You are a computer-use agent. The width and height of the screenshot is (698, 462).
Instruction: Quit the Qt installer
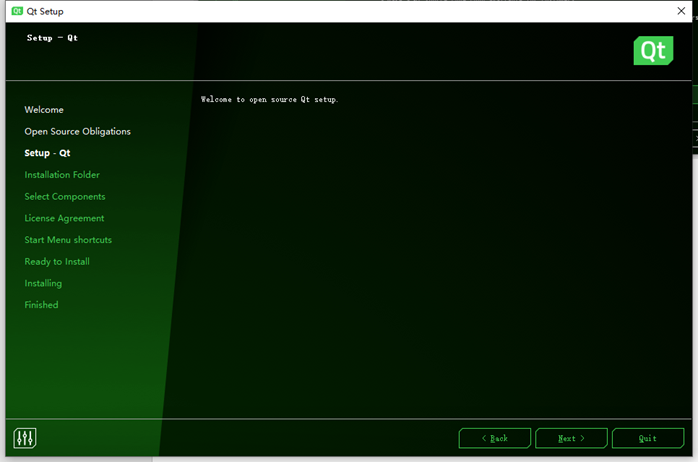click(648, 438)
